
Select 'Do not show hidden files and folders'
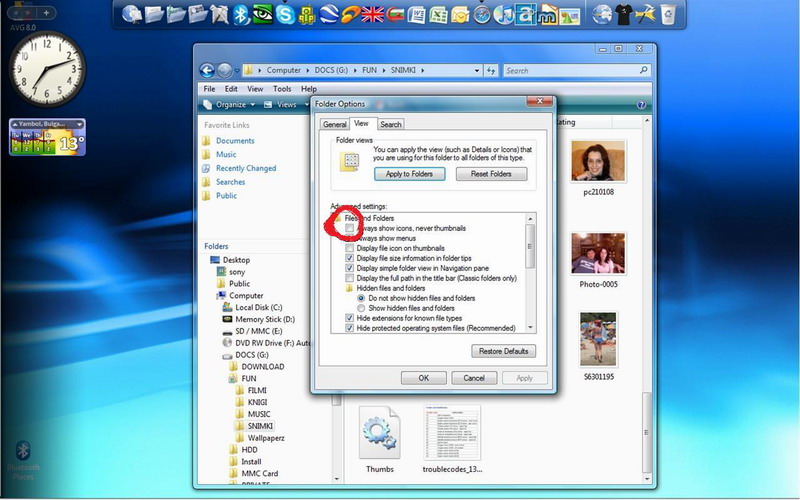click(x=361, y=298)
